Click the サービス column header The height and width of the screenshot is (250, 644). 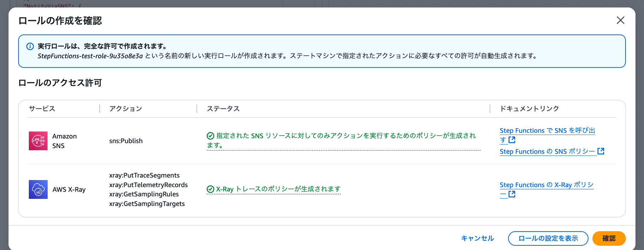pos(42,109)
